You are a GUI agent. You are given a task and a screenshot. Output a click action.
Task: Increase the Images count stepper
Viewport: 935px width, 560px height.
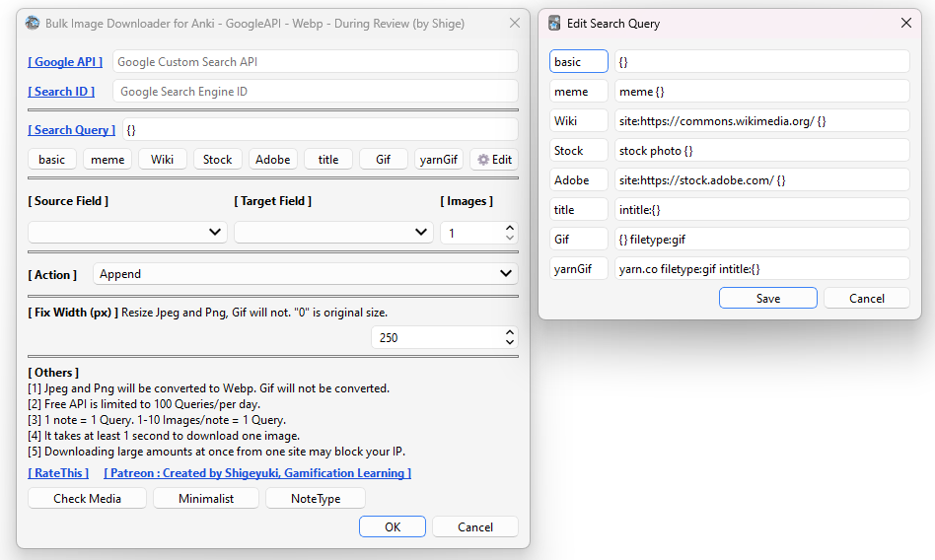pos(509,228)
